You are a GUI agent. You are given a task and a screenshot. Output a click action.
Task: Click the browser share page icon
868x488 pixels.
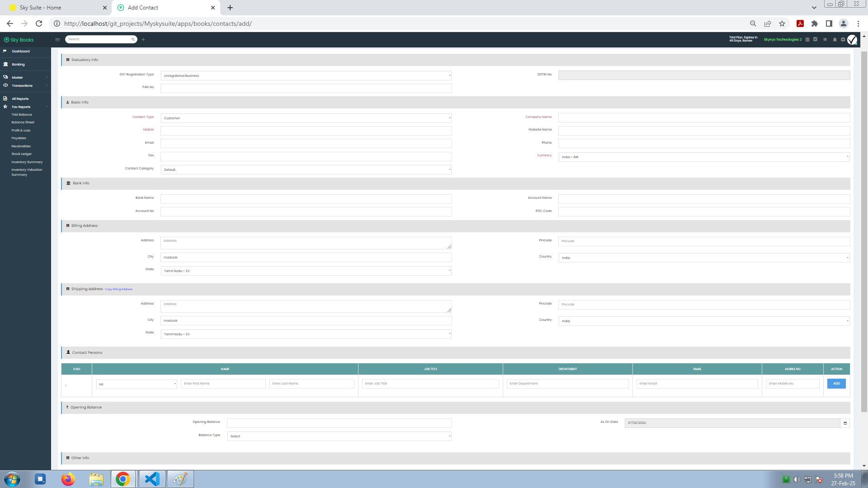[768, 23]
